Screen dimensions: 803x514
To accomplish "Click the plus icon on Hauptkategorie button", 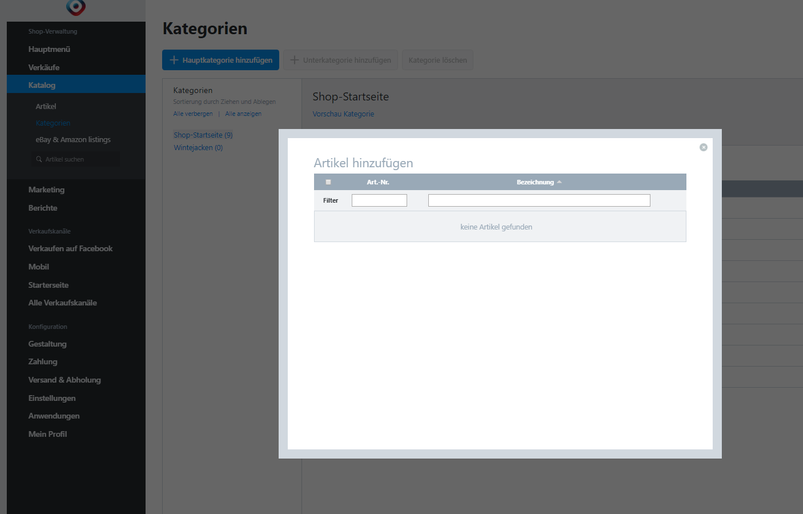I will [x=174, y=60].
